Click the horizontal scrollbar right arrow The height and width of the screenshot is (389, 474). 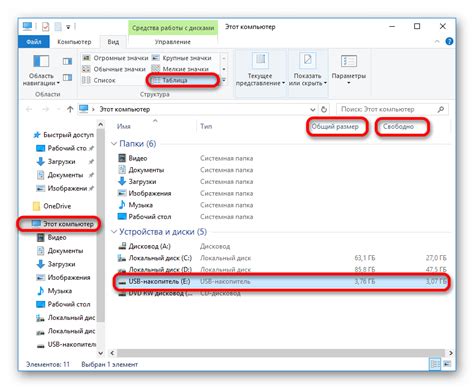[450, 353]
